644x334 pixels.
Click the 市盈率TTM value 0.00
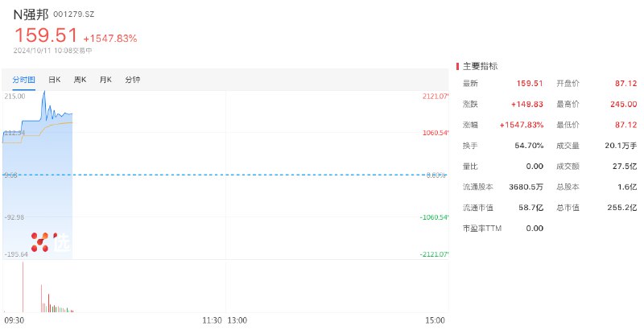point(535,229)
